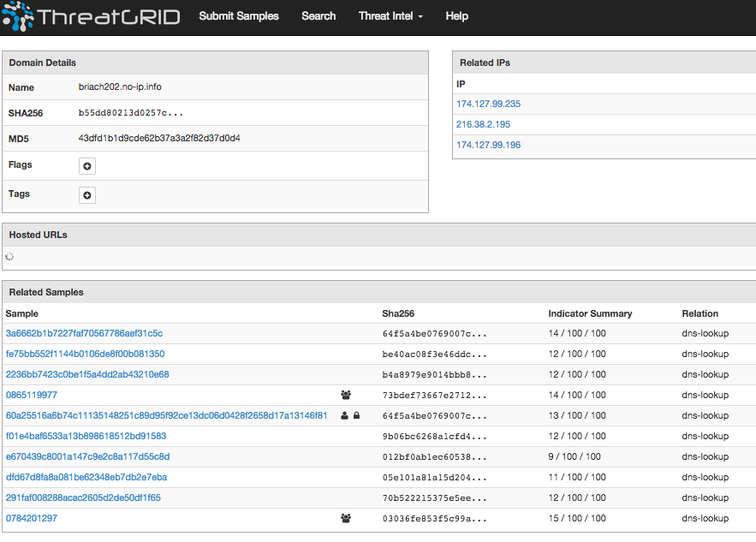The image size is (756, 542).
Task: Open sample e670439c8001a147c9e2c8a117d55c8d
Action: [x=87, y=456]
